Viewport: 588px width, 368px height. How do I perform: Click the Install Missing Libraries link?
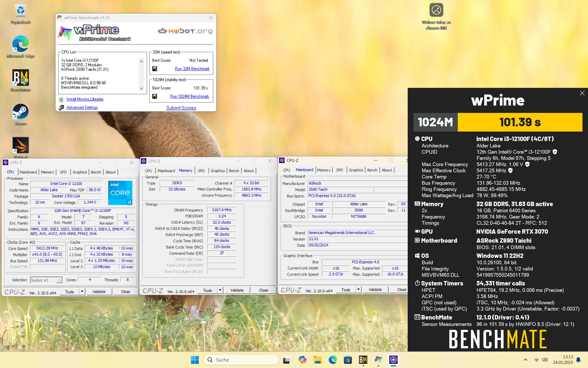[x=85, y=99]
